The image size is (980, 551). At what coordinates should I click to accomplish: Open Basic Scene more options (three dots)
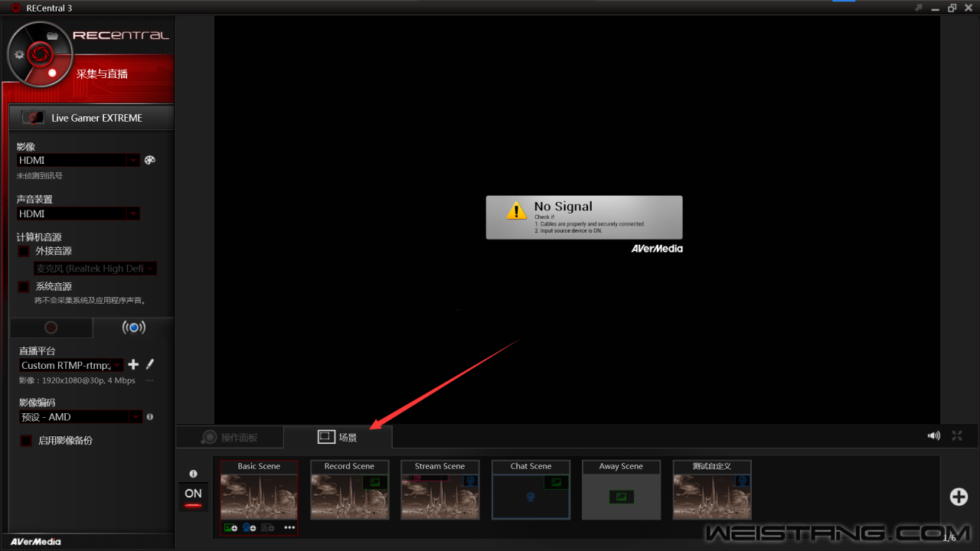point(289,527)
